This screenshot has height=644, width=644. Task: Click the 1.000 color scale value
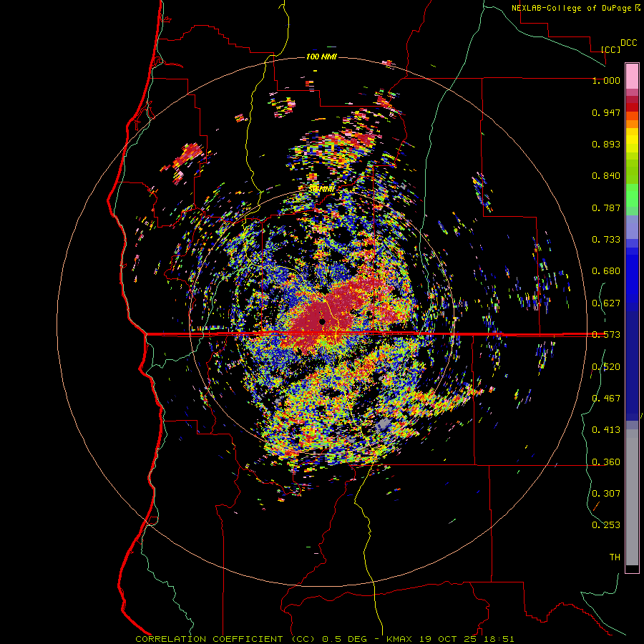pos(606,80)
